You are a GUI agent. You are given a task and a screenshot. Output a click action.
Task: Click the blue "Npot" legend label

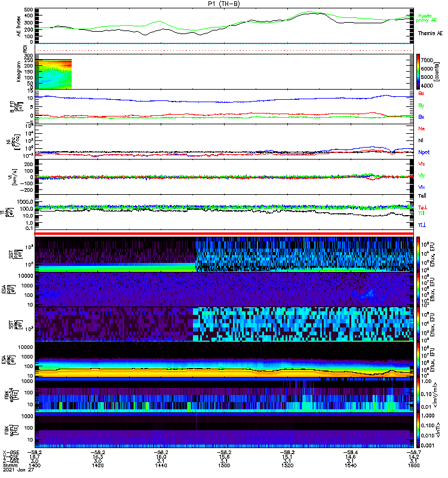[x=424, y=152]
